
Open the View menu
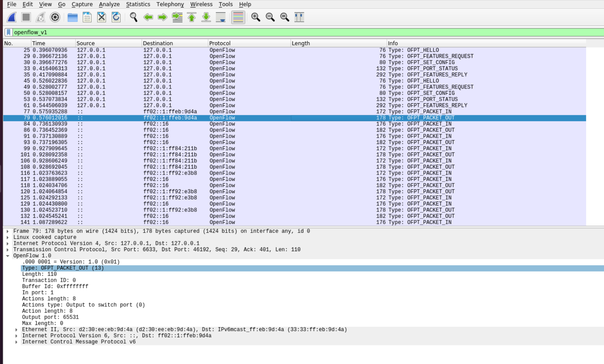[45, 4]
